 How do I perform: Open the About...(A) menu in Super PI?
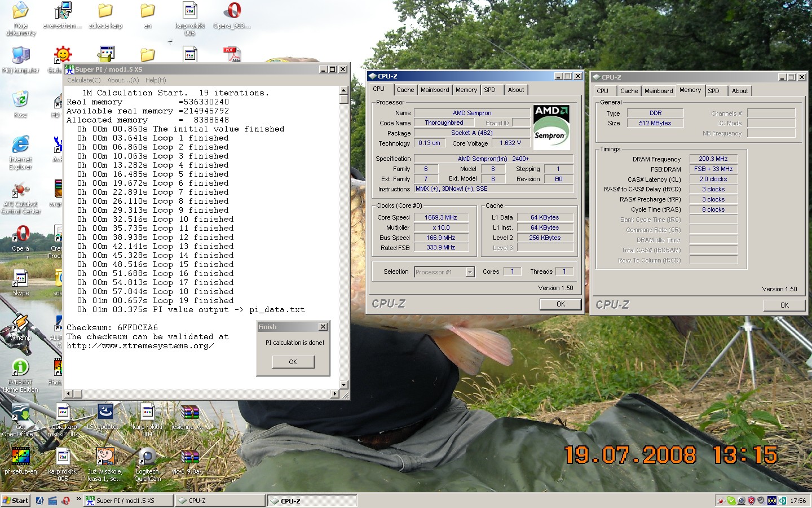click(123, 80)
